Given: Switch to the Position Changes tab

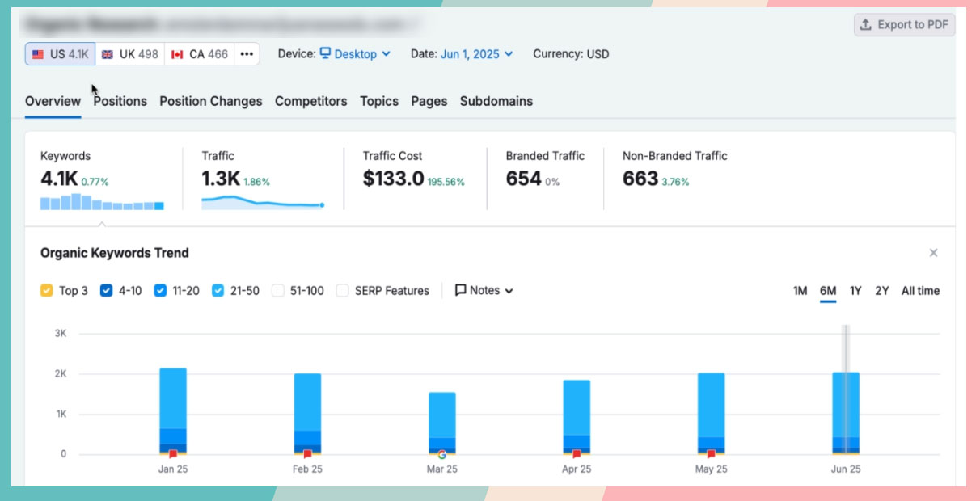Looking at the screenshot, I should coord(210,101).
